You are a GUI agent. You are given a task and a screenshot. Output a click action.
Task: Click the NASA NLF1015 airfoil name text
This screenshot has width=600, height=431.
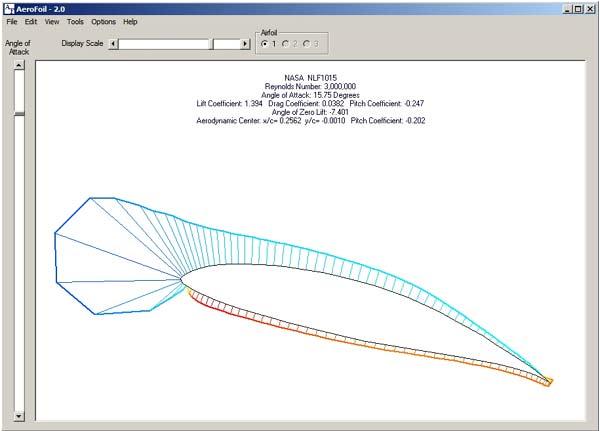click(x=310, y=78)
